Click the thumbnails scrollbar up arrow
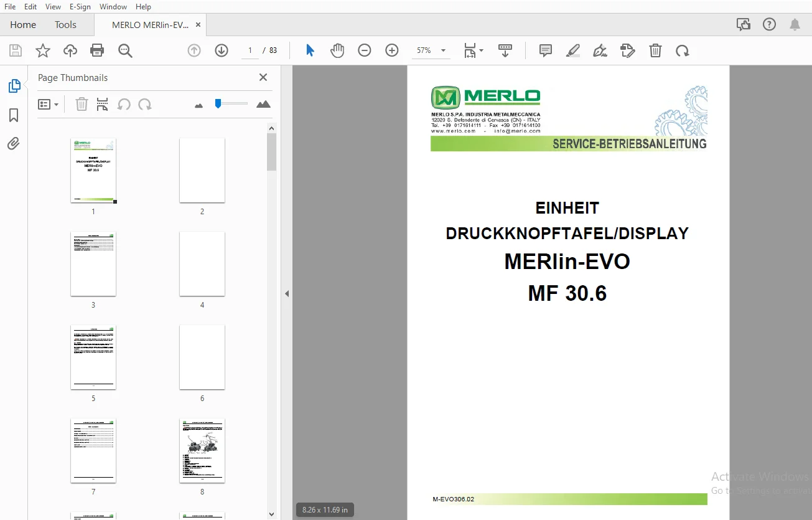This screenshot has width=812, height=520. pyautogui.click(x=271, y=128)
